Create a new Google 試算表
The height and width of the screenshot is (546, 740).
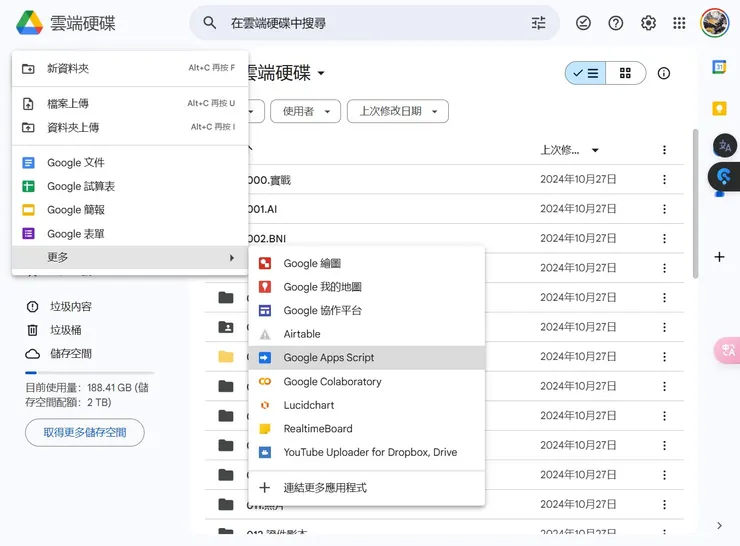130,186
